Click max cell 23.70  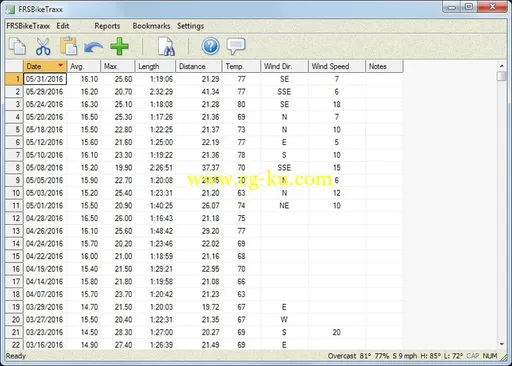118,294
